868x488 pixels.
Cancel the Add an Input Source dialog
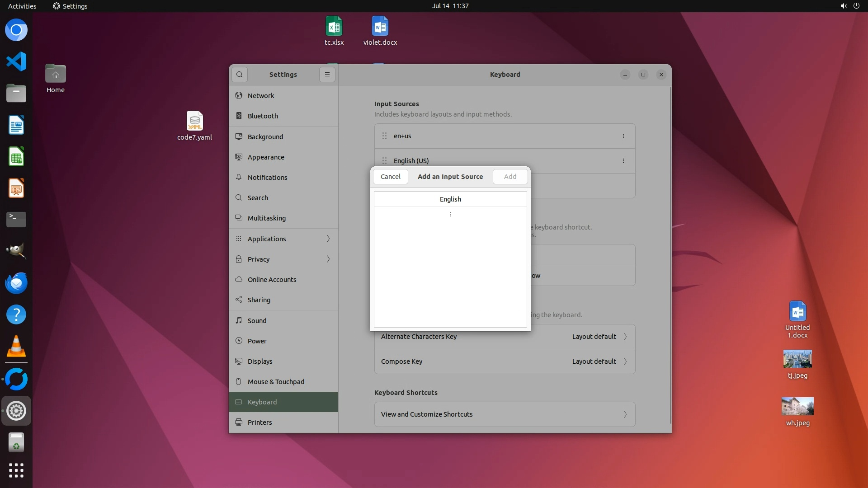click(x=390, y=177)
